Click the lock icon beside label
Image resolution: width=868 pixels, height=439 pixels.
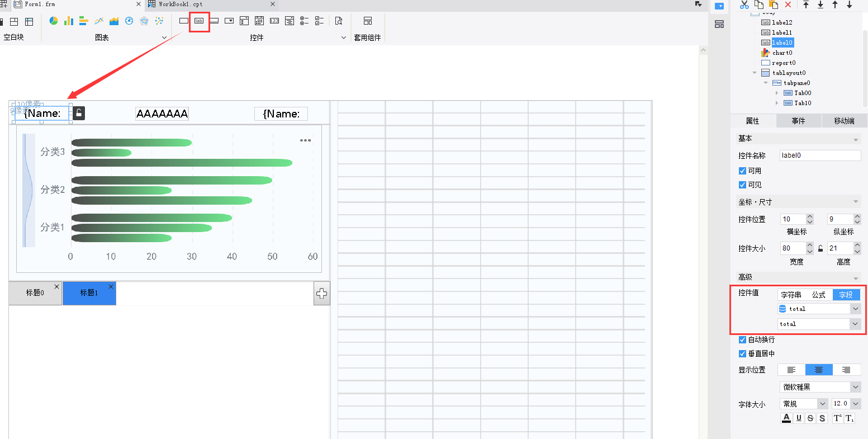coord(79,113)
